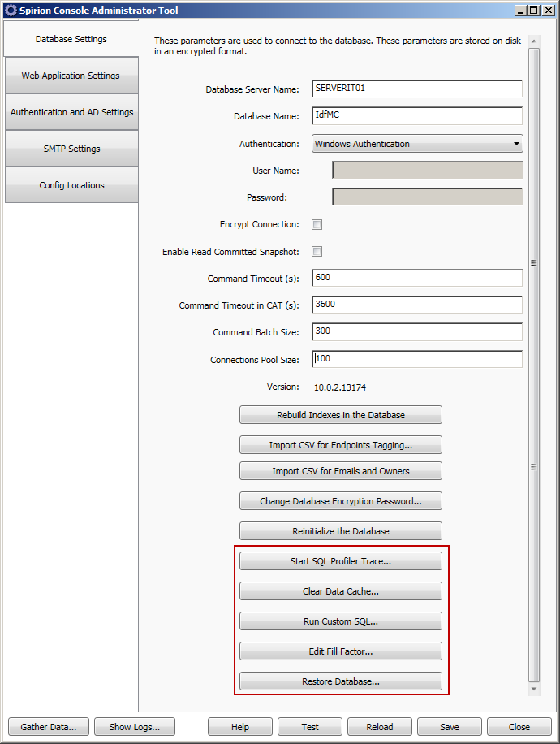The width and height of the screenshot is (560, 744).
Task: Click the Database Server Name field
Action: tap(416, 89)
